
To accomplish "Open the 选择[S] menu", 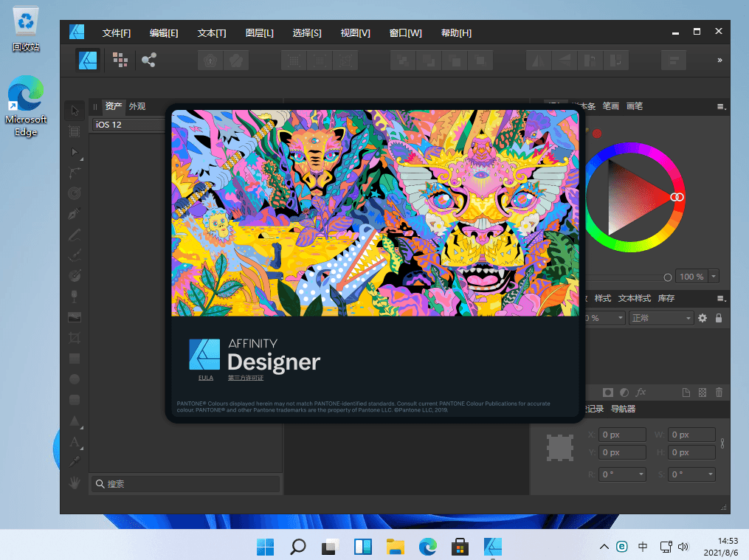I will [x=307, y=33].
